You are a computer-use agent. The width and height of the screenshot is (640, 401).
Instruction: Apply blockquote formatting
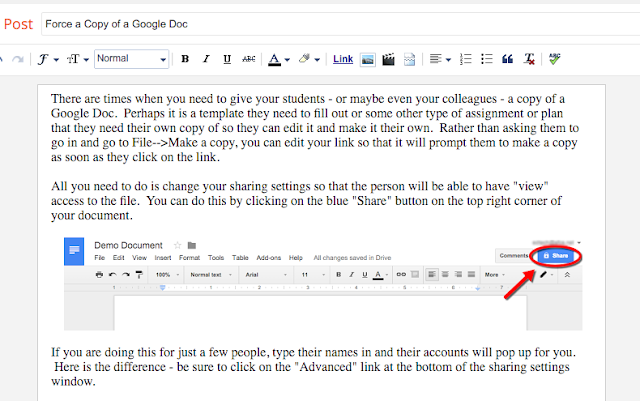point(507,59)
